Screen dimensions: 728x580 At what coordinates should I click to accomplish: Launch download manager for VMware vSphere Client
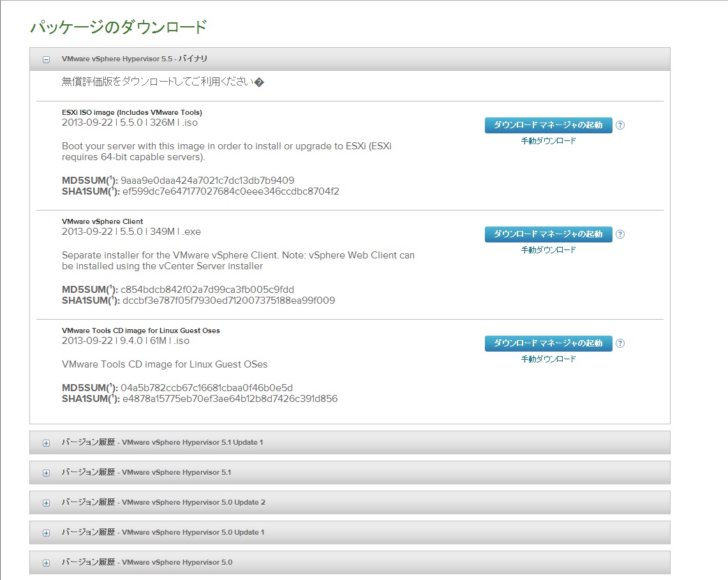(x=548, y=234)
